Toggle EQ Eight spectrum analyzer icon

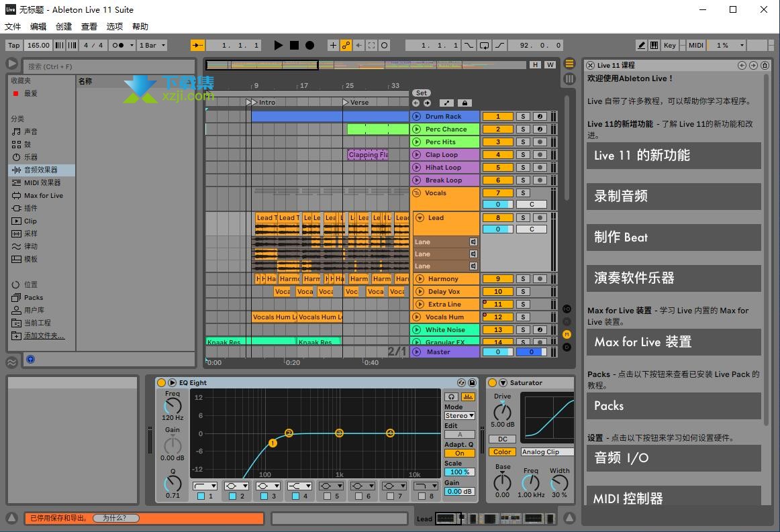[468, 396]
